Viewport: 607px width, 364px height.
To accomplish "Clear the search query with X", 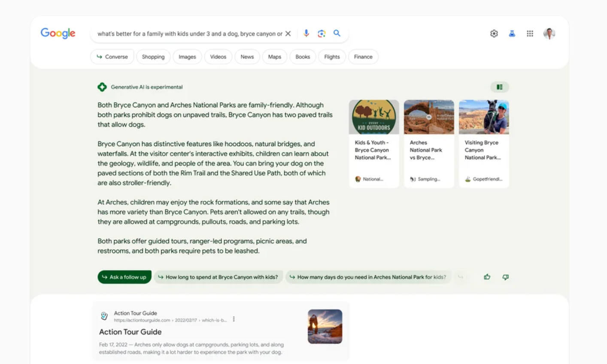I will [x=288, y=33].
